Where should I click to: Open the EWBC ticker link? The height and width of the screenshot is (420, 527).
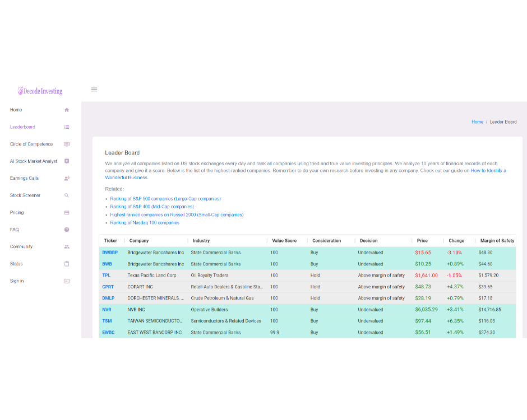click(x=108, y=333)
